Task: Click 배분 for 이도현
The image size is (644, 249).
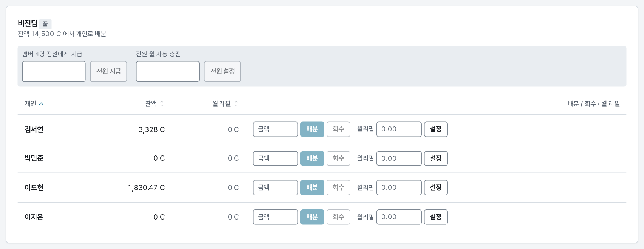Action: 312,188
